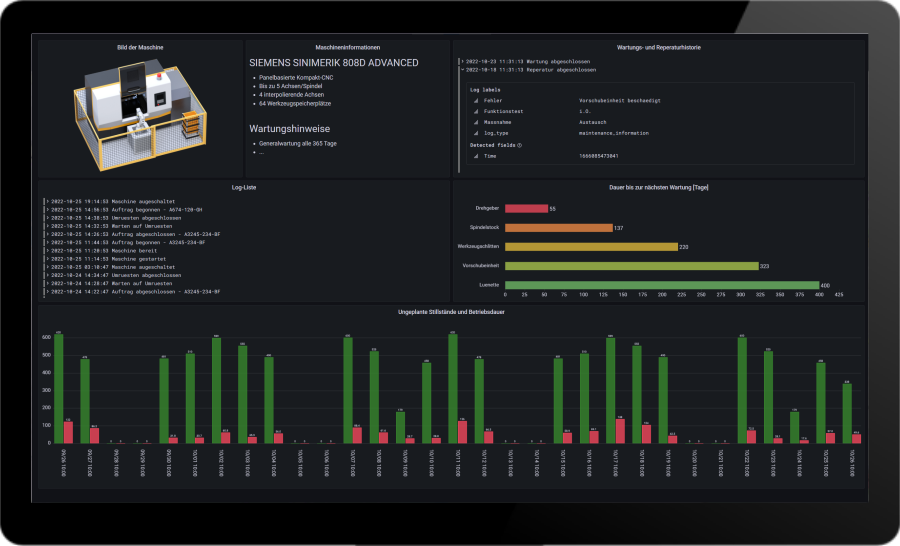Click the Luenette axis label

point(489,285)
